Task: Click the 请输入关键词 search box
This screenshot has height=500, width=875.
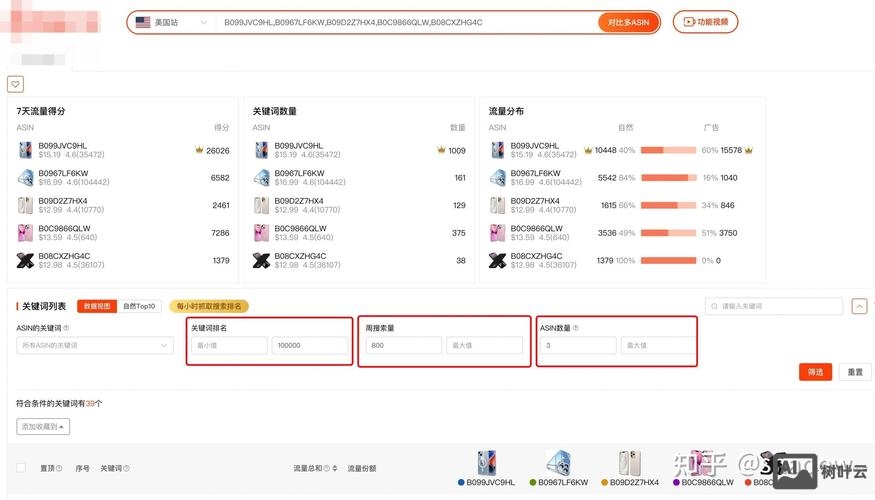Action: tap(774, 306)
